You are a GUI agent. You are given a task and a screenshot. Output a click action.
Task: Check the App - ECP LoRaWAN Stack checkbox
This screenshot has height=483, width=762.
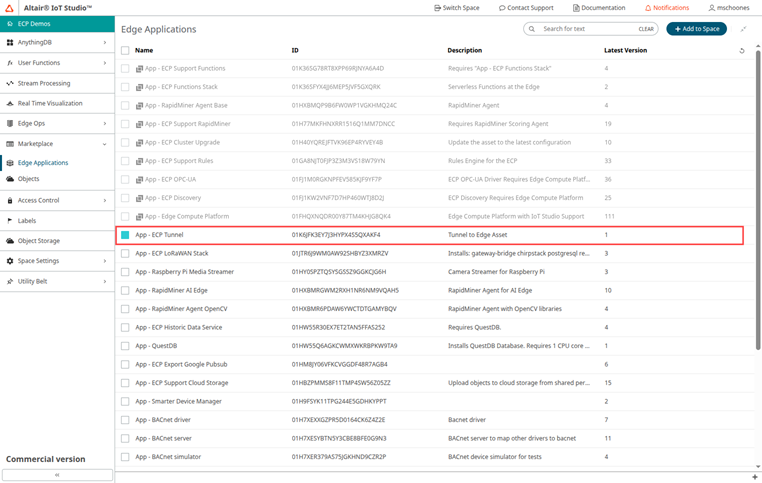(125, 254)
